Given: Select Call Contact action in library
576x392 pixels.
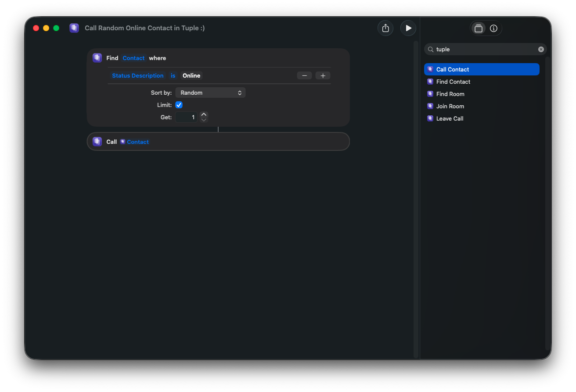Looking at the screenshot, I should [482, 69].
